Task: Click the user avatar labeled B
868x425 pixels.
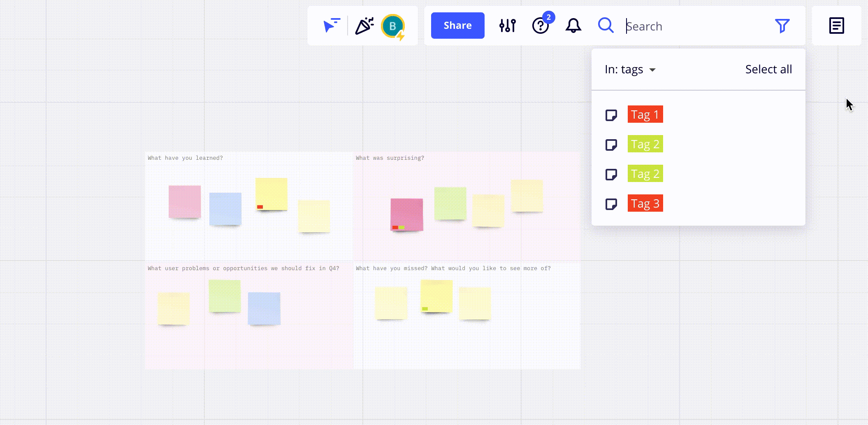Action: (x=393, y=26)
